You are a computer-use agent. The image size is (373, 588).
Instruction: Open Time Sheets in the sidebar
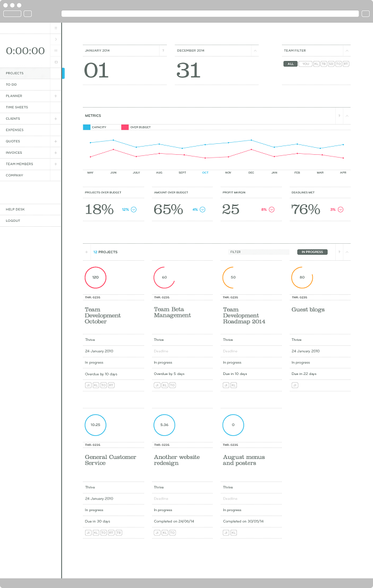click(x=17, y=107)
